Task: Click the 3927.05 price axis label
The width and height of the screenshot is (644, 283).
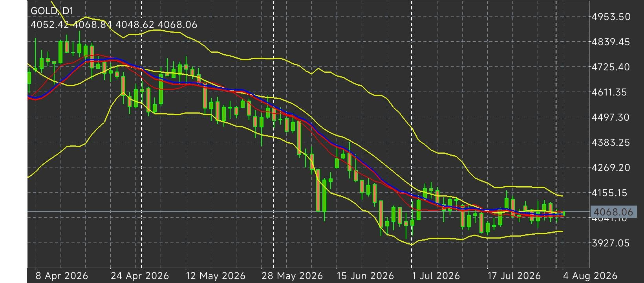Action: [x=611, y=243]
